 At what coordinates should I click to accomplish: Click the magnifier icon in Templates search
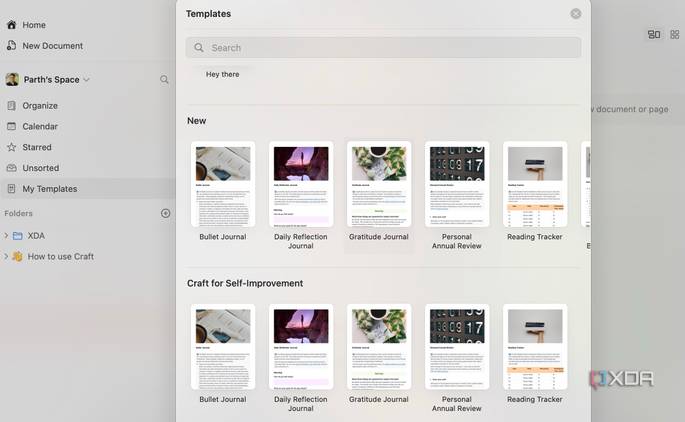199,48
